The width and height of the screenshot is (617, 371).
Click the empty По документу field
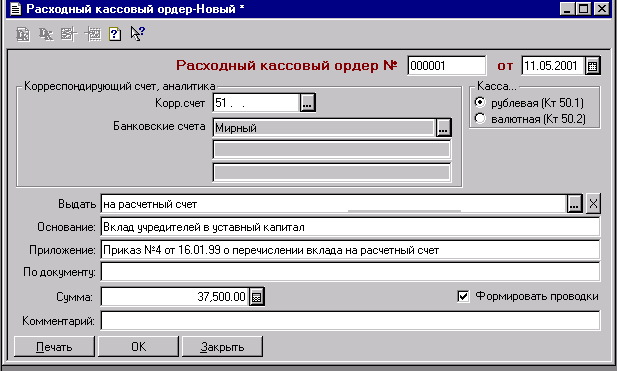point(350,272)
